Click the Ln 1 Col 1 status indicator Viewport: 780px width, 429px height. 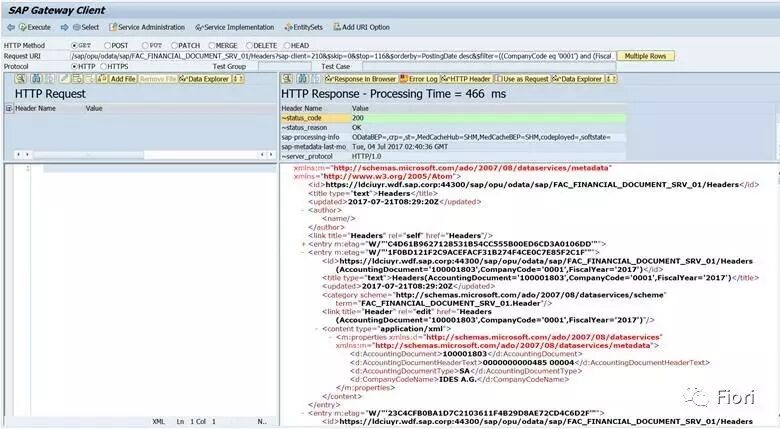[x=196, y=422]
